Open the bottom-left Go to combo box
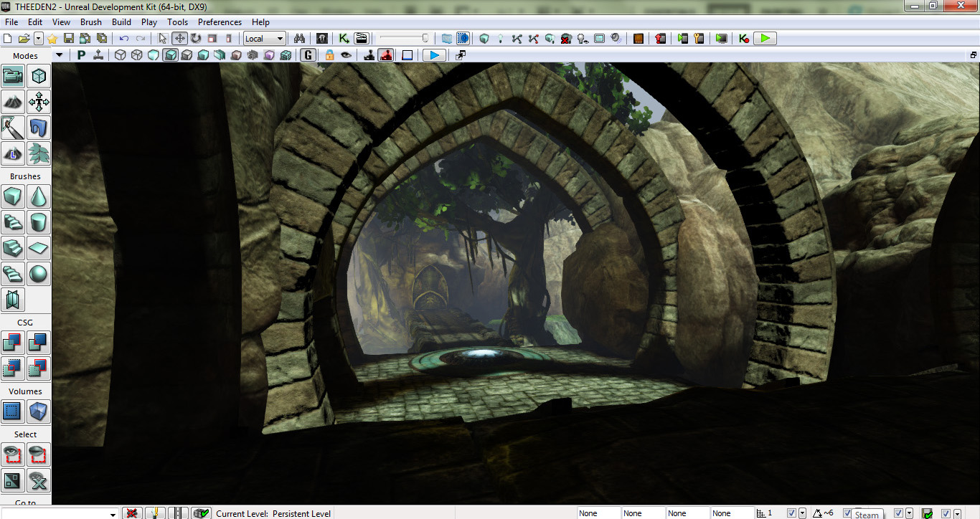The image size is (980, 519). click(60, 513)
